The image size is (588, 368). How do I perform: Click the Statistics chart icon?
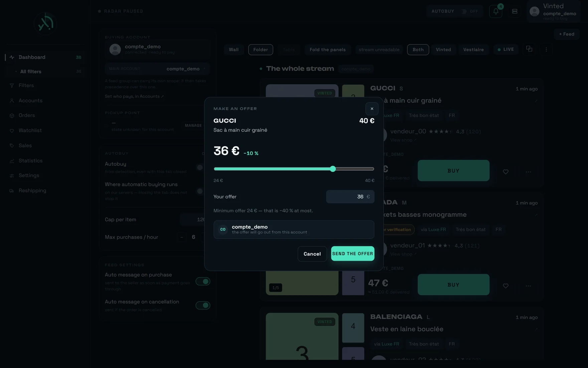12,161
